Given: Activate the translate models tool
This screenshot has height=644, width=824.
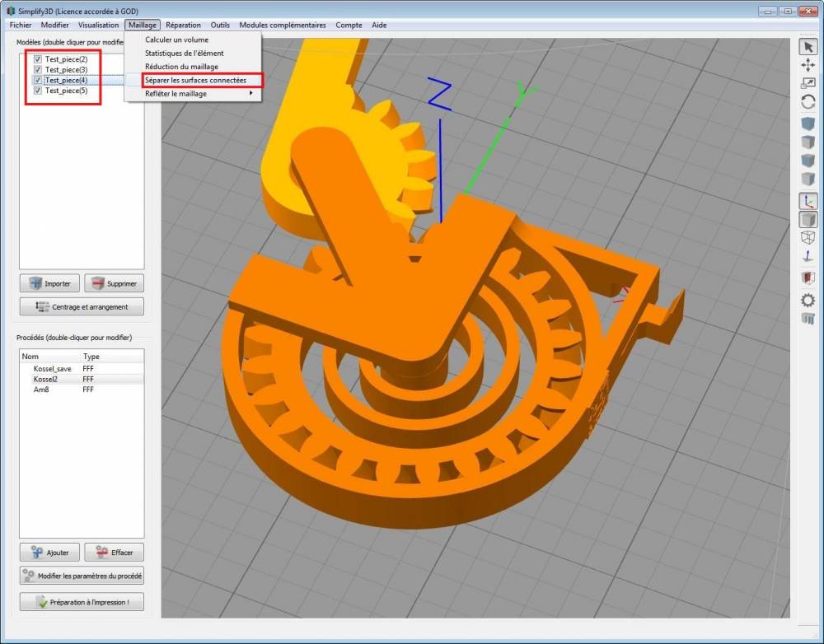Looking at the screenshot, I should tap(808, 65).
